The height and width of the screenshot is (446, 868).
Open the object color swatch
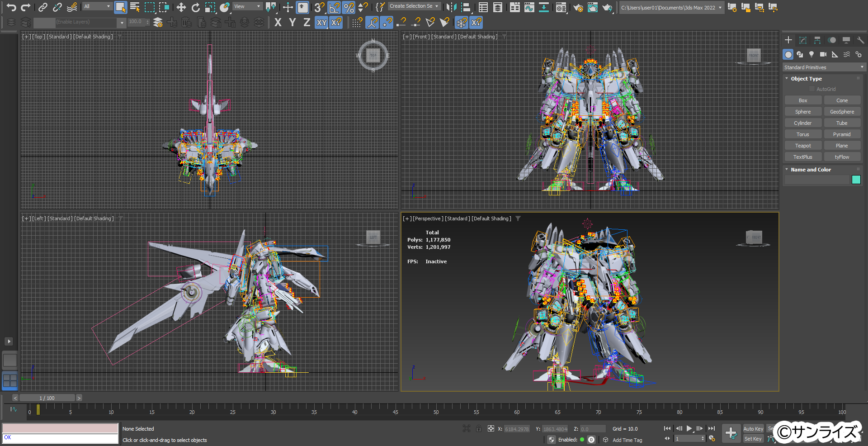[856, 180]
